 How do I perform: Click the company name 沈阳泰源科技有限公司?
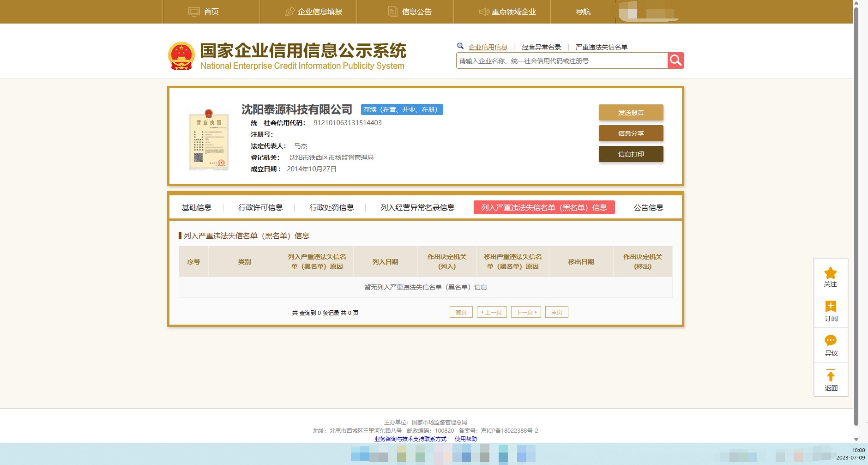[297, 109]
